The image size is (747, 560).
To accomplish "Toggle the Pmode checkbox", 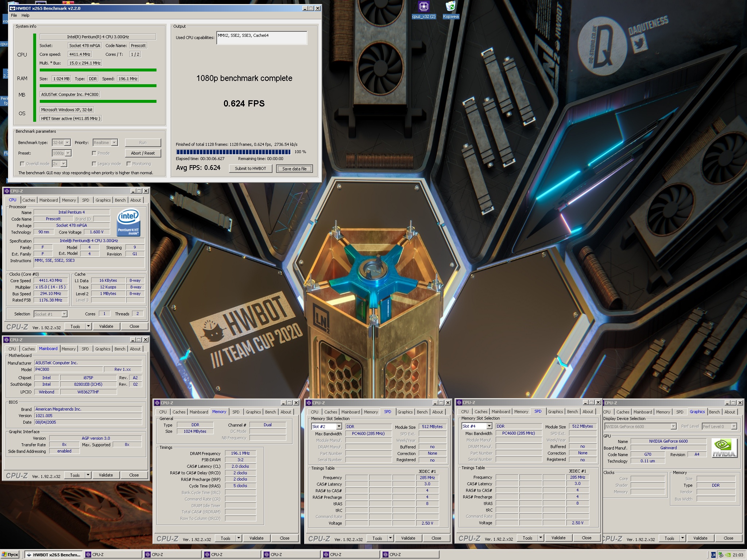I will coord(94,153).
